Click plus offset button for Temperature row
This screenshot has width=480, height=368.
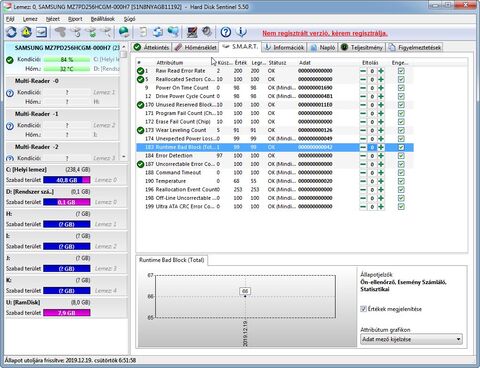[x=381, y=181]
